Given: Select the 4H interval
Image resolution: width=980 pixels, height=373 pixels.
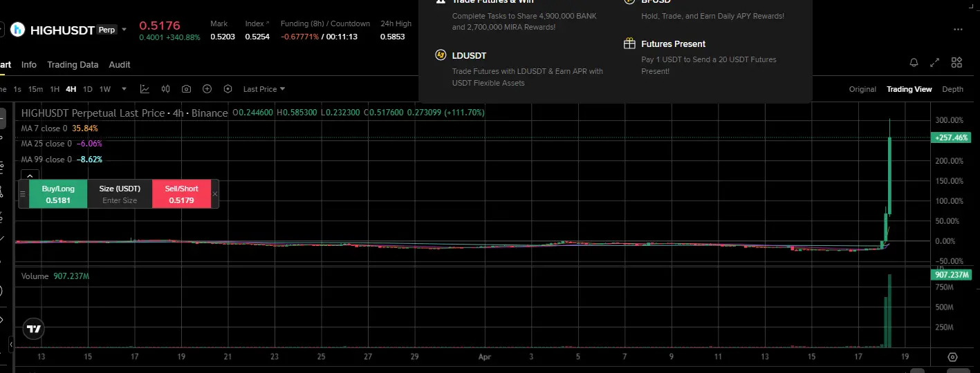Looking at the screenshot, I should [x=71, y=89].
